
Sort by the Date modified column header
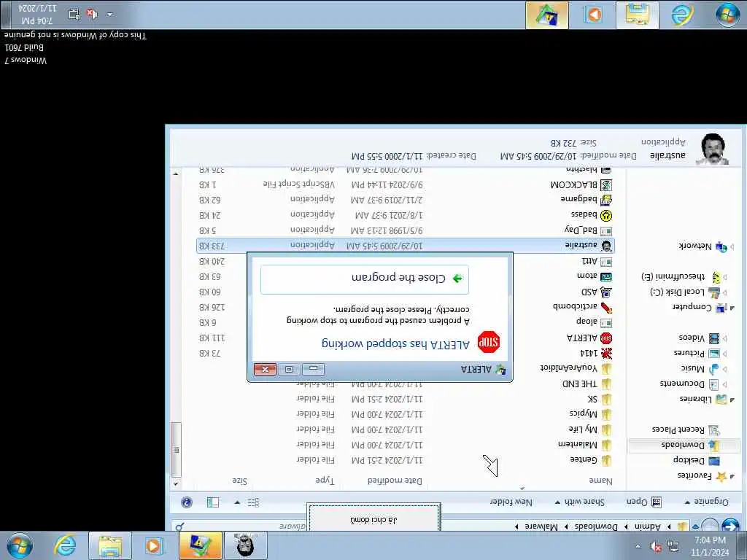pos(395,481)
